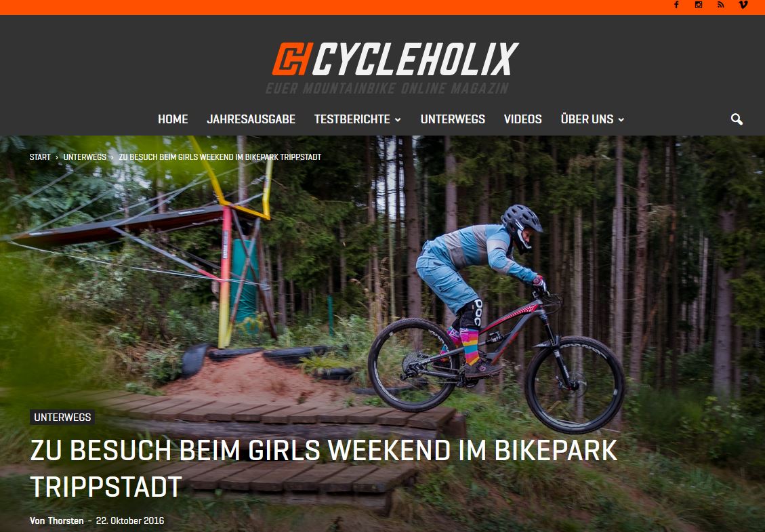
Task: Open the Über Uns menu
Action: pyautogui.click(x=587, y=119)
